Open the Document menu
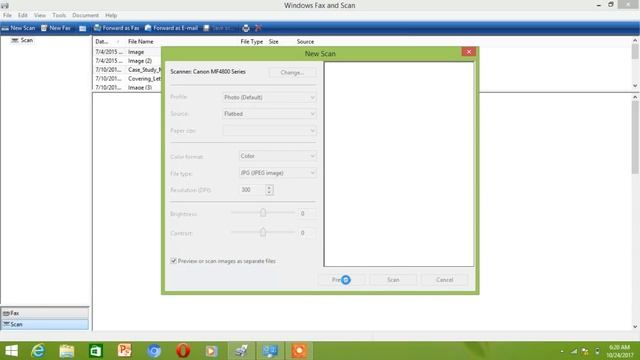The height and width of the screenshot is (360, 640). [x=85, y=16]
